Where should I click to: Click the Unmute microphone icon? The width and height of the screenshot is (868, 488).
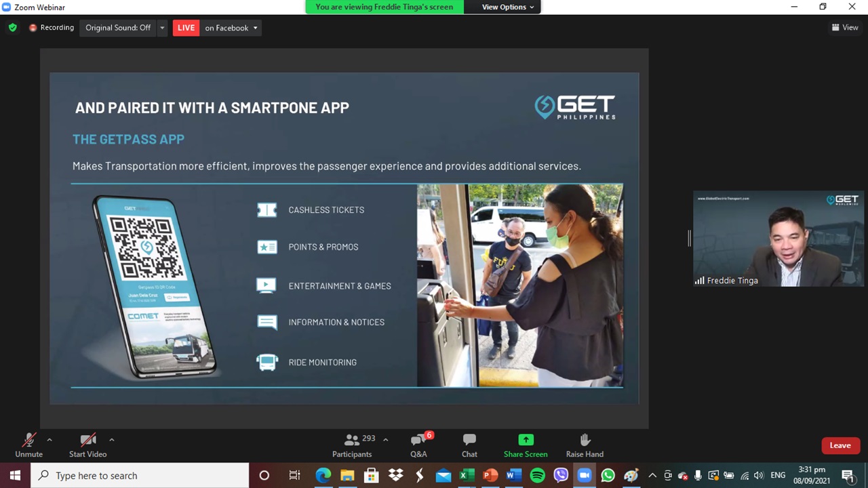(x=28, y=441)
